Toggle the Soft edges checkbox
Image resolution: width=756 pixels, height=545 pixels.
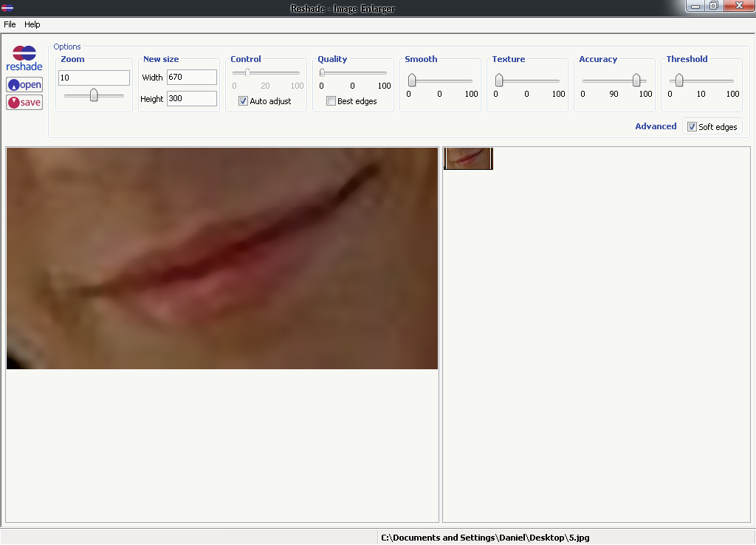(692, 127)
